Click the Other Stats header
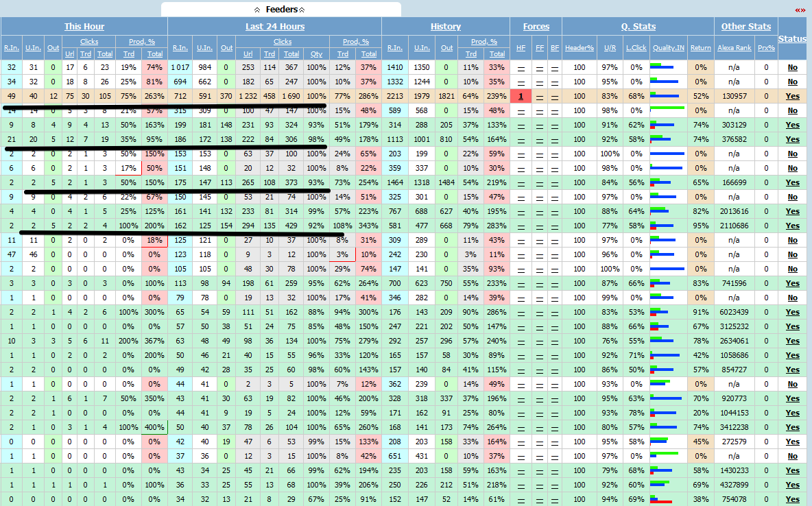Image resolution: width=812 pixels, height=506 pixels. pos(746,27)
